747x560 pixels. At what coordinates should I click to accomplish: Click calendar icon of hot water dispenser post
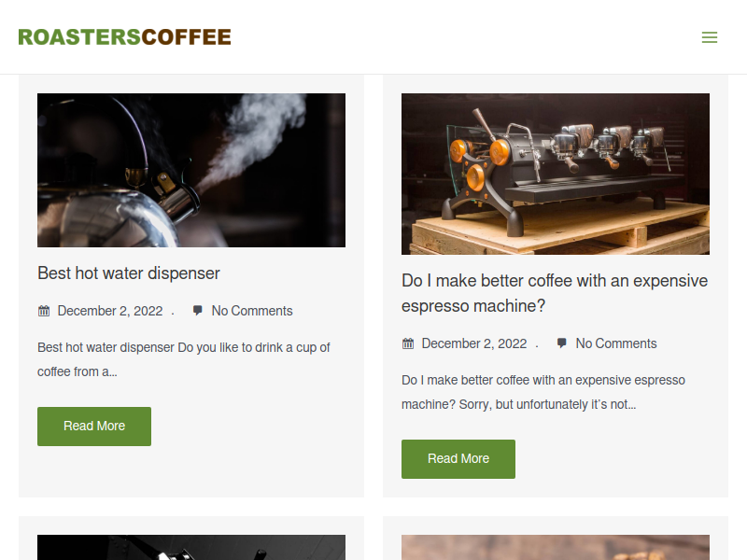pos(44,311)
